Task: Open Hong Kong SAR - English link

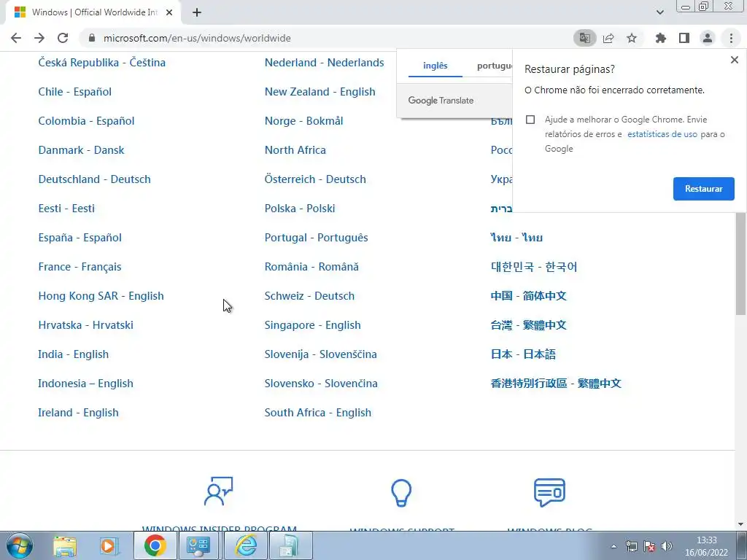Action: click(x=101, y=296)
